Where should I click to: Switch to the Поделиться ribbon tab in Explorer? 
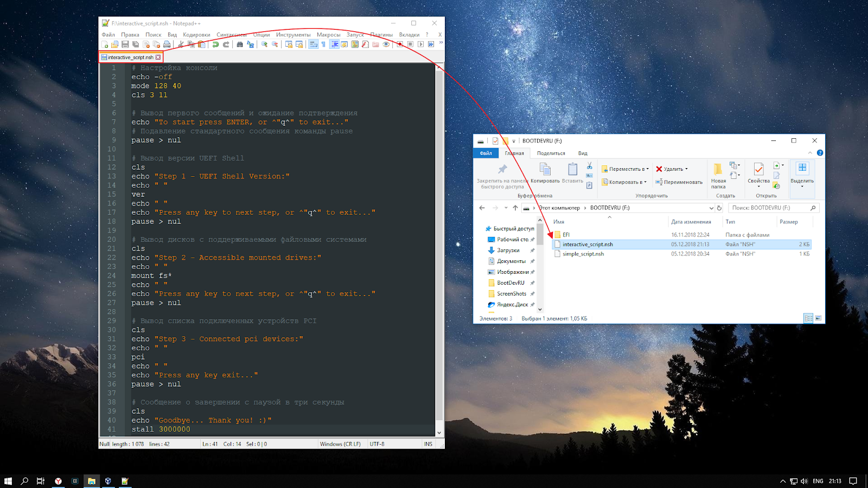click(551, 153)
